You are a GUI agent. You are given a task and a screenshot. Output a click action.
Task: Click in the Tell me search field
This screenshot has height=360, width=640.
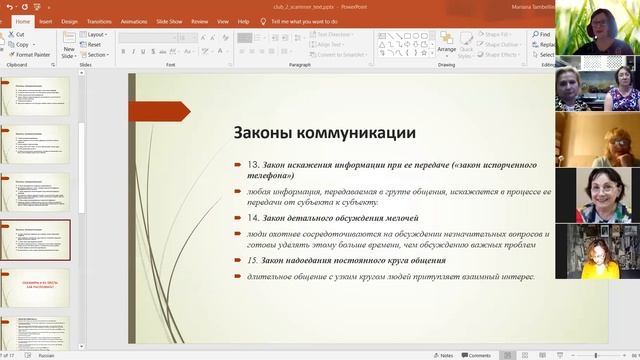304,22
